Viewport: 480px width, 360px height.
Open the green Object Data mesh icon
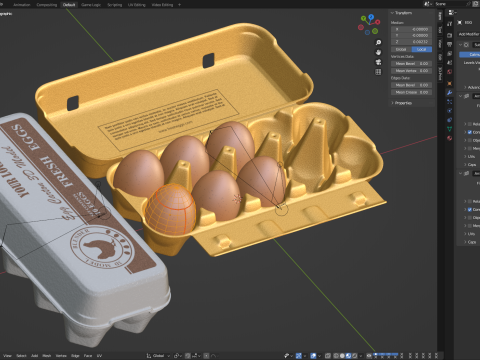coord(450,129)
